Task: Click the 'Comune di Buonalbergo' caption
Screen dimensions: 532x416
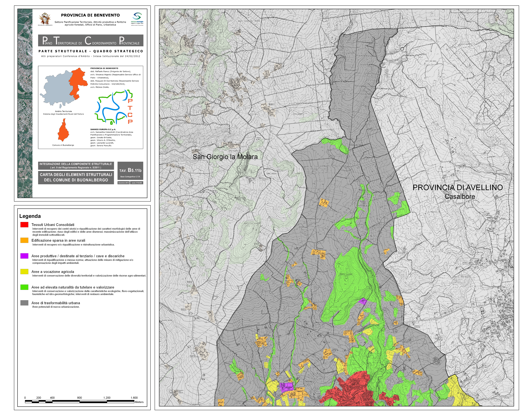Action: click(x=63, y=145)
